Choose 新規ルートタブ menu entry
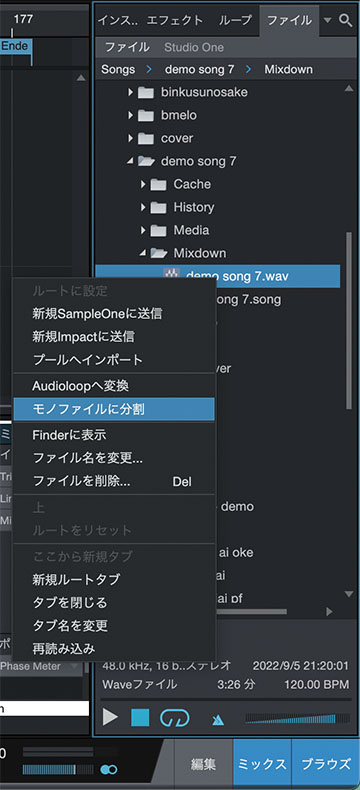 click(x=114, y=579)
